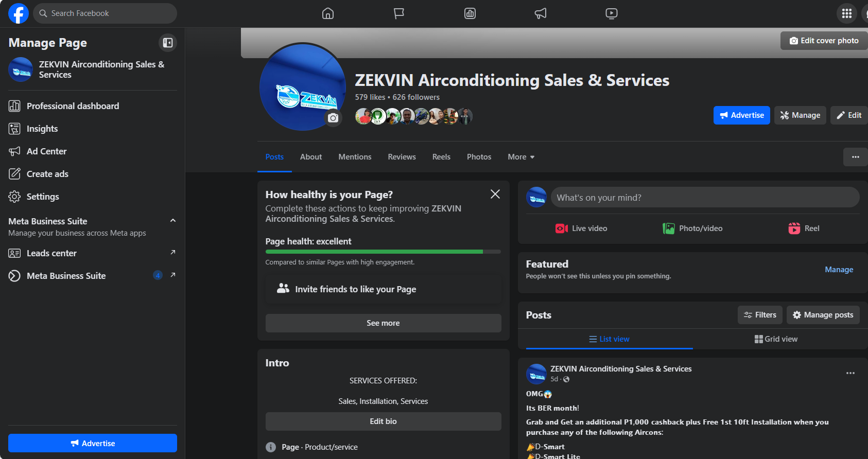Switch to the Reviews tab

pyautogui.click(x=402, y=157)
